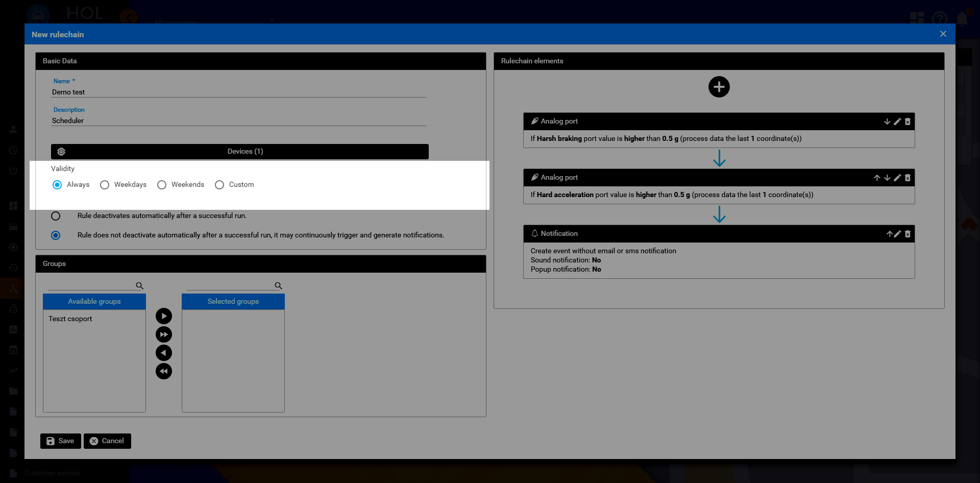Image resolution: width=980 pixels, height=483 pixels.
Task: Cancel the new rulechain dialog
Action: tap(107, 441)
